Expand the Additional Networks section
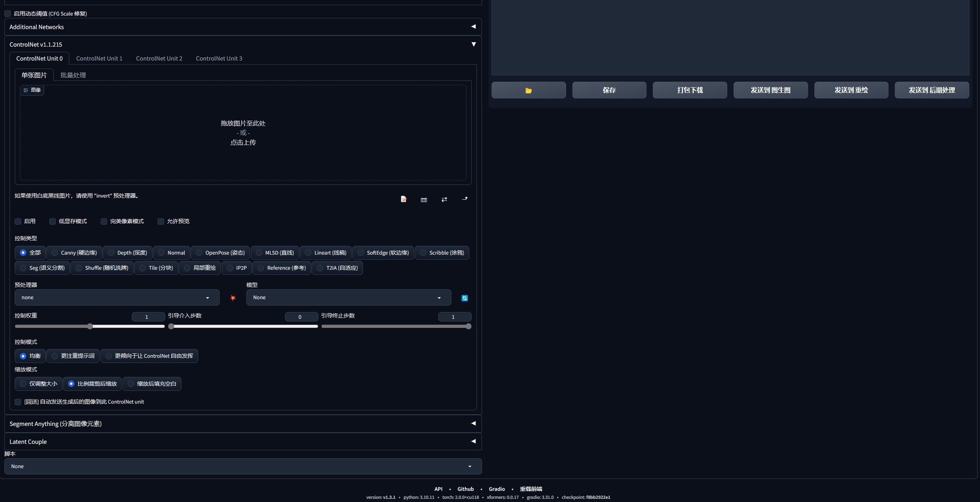Screen dimensions: 980x502 point(243,27)
